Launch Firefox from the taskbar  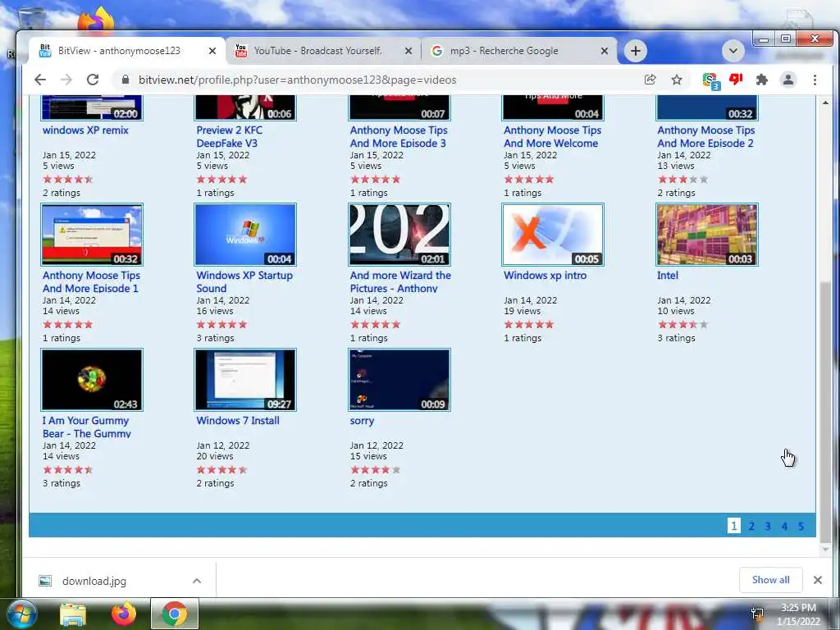point(124,614)
